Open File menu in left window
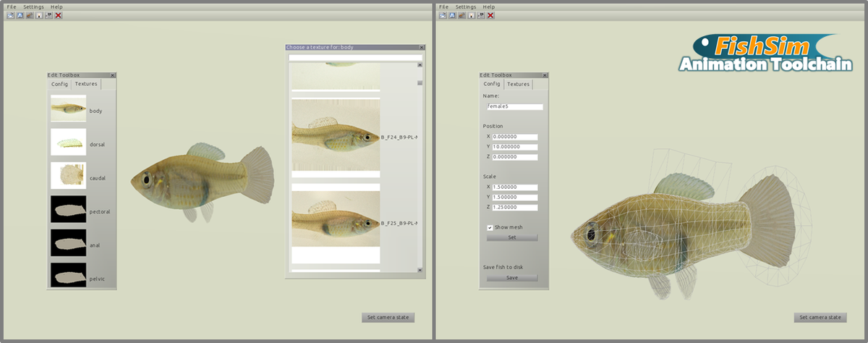 [11, 7]
